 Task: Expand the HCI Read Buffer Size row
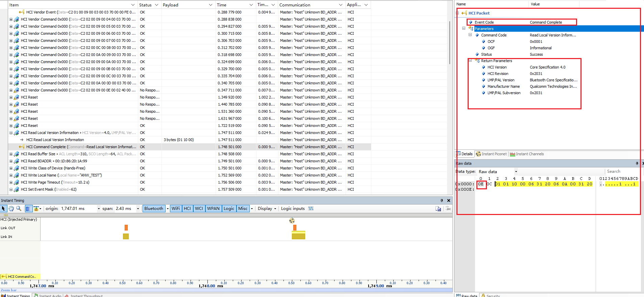click(11, 154)
